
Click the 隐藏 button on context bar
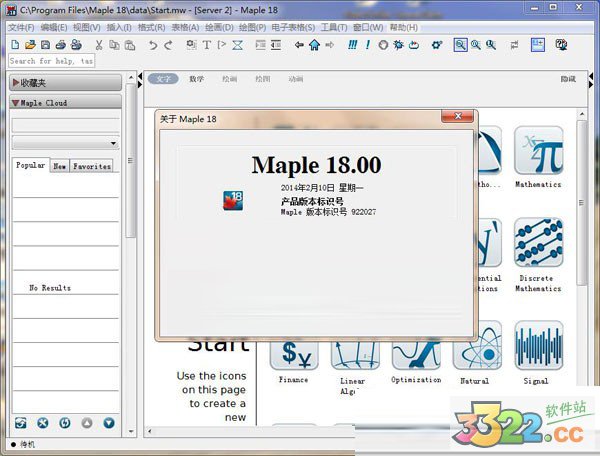(x=568, y=79)
